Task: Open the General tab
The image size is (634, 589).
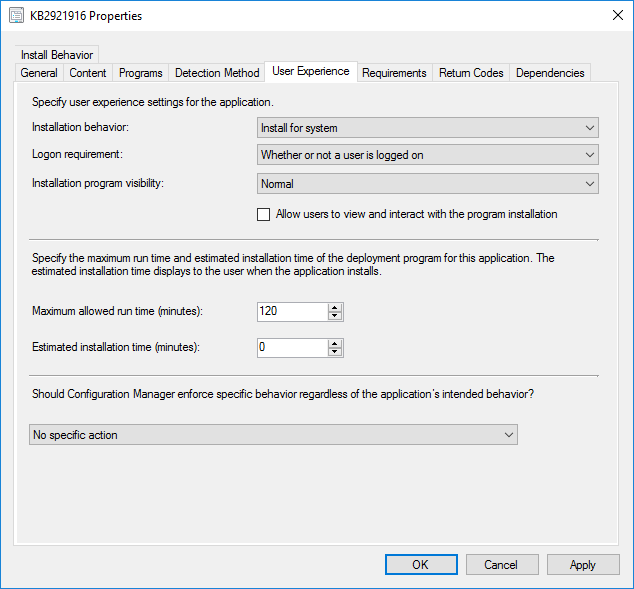Action: (39, 73)
